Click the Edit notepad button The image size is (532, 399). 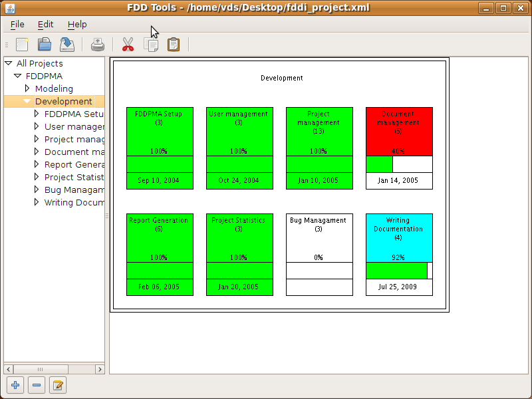click(x=58, y=385)
